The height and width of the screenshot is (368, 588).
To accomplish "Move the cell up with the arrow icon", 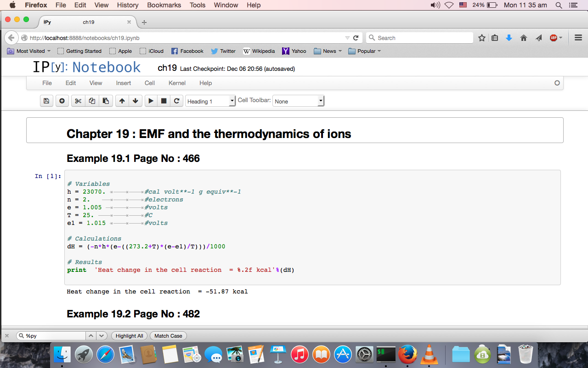I will (122, 101).
